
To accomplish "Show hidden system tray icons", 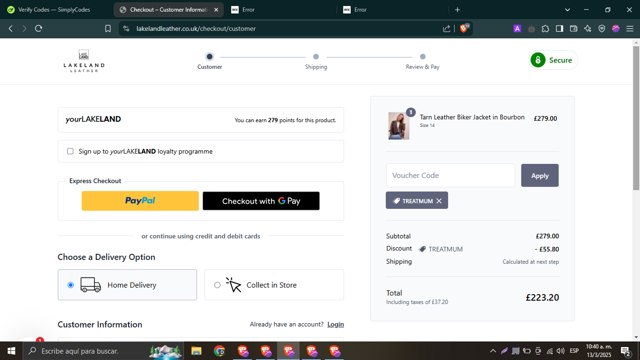I will (x=493, y=351).
